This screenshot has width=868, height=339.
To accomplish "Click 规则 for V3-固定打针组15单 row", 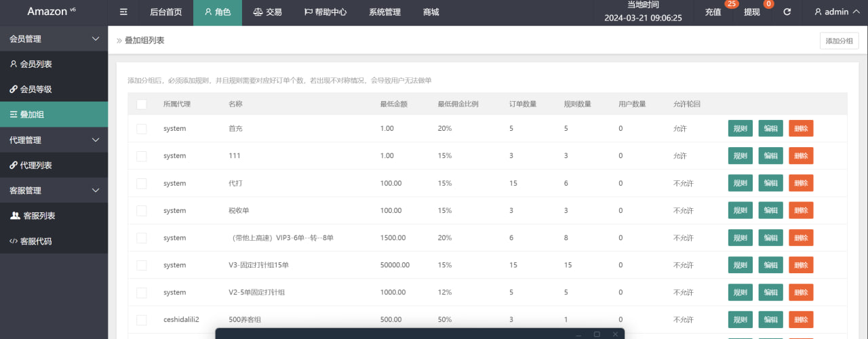I will click(741, 265).
